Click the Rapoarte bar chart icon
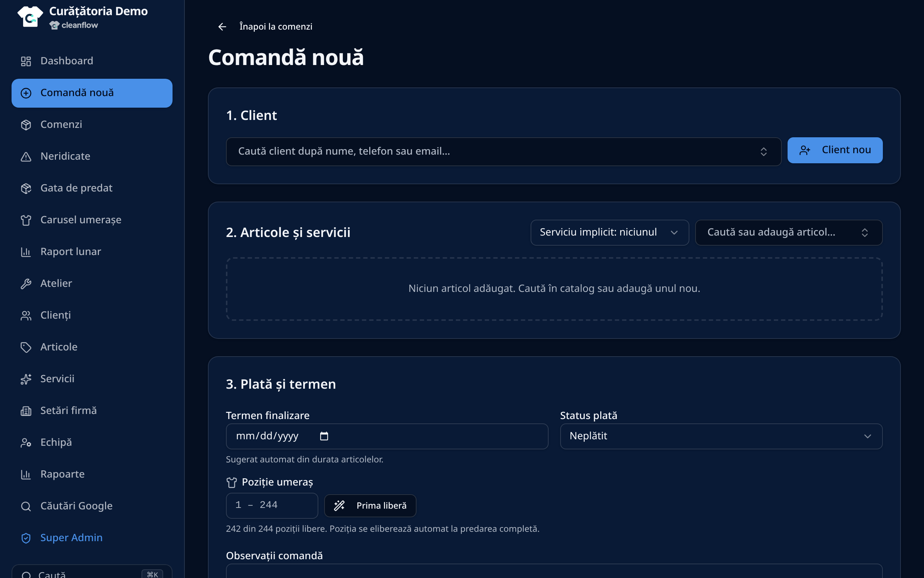This screenshot has height=578, width=924. point(26,474)
